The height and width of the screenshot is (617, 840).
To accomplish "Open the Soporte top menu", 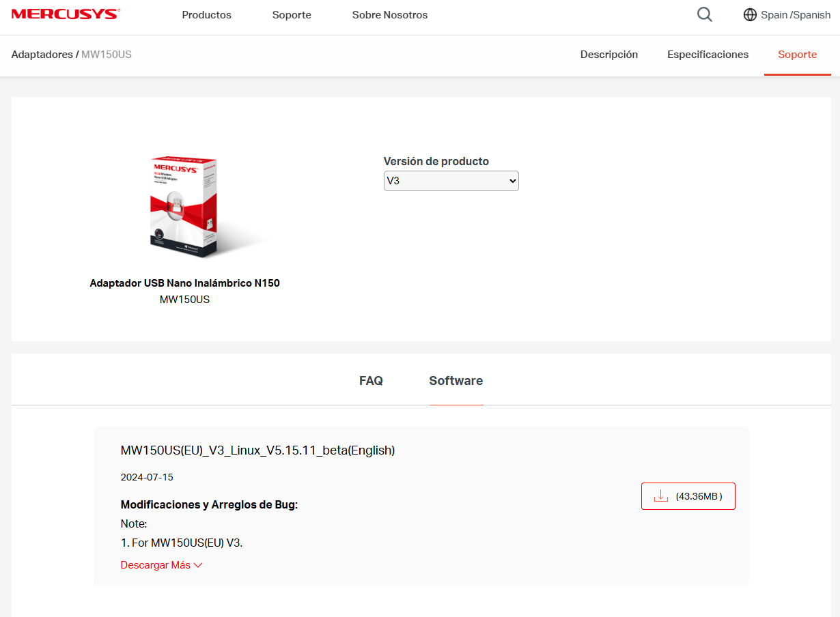I will pos(292,14).
